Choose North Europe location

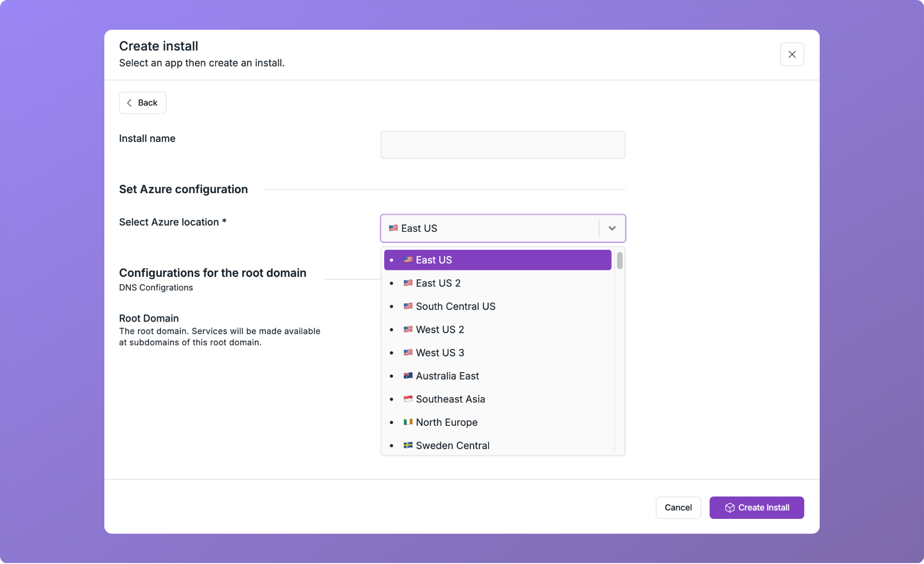[497, 423]
